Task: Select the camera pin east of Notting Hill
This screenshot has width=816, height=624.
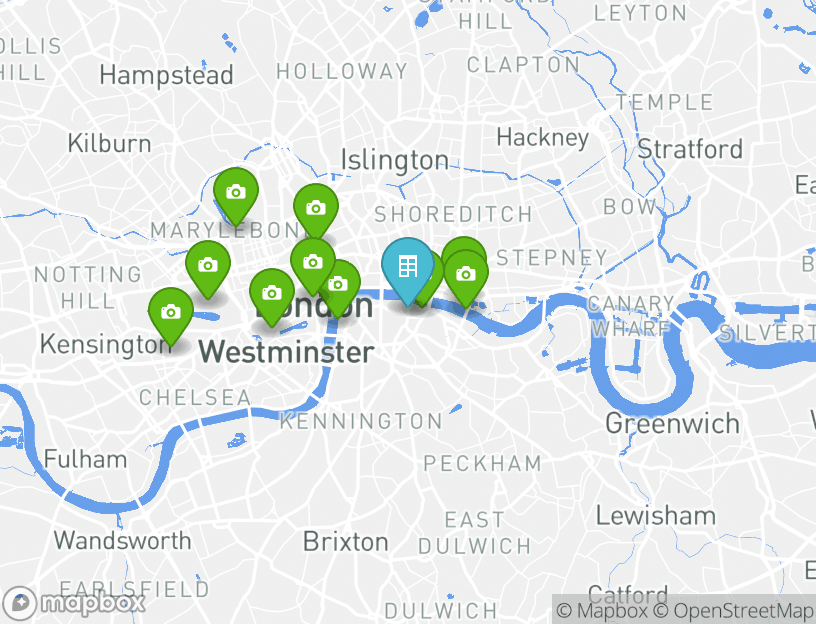Action: pyautogui.click(x=208, y=266)
